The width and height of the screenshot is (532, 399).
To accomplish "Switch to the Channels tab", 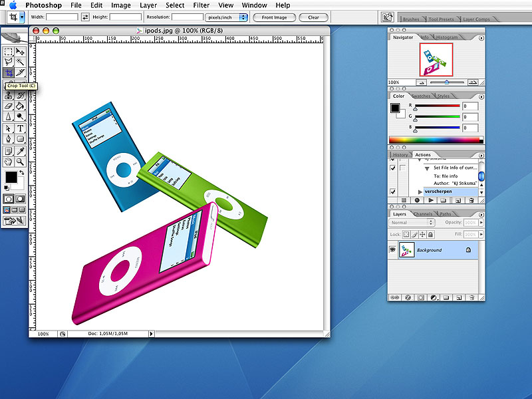I will coord(423,214).
